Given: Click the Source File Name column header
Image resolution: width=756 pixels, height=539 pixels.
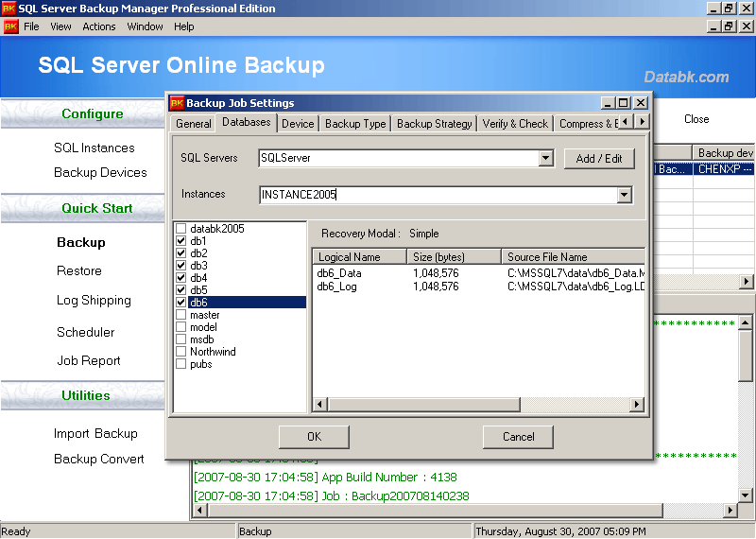Looking at the screenshot, I should 574,256.
